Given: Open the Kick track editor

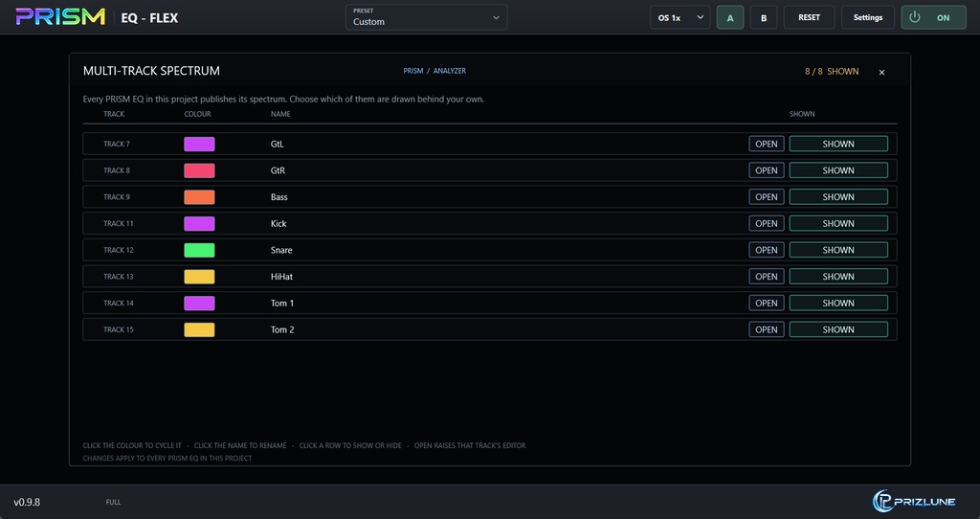Looking at the screenshot, I should [x=767, y=223].
